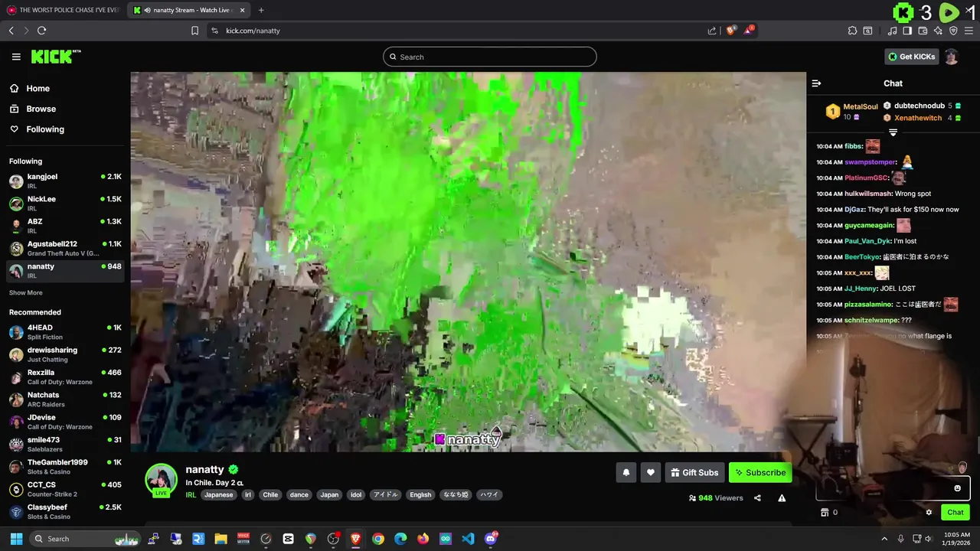Select the dance tag
Image resolution: width=980 pixels, height=551 pixels.
299,495
